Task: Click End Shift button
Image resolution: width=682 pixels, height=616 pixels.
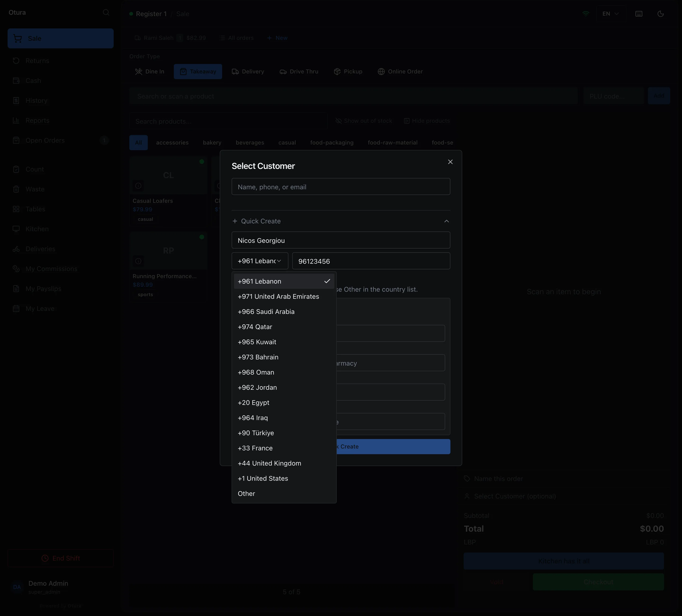Action: pyautogui.click(x=61, y=558)
